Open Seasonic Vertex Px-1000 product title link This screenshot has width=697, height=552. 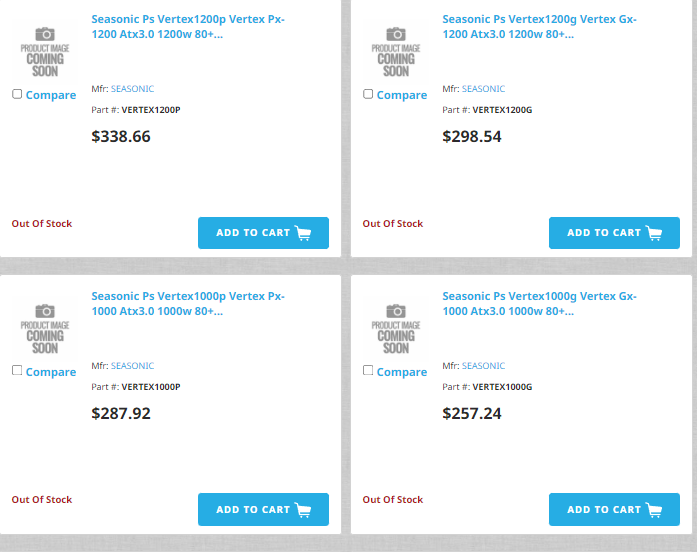[x=188, y=304]
